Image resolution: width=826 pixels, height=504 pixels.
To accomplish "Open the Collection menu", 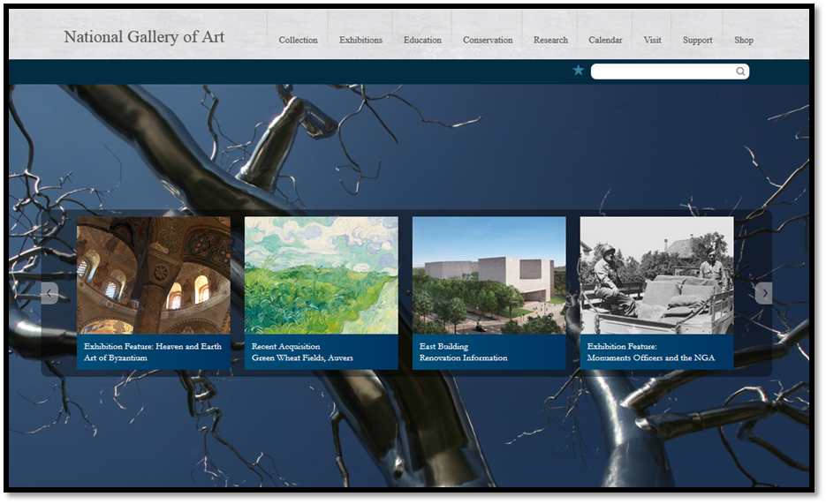I will [x=299, y=40].
